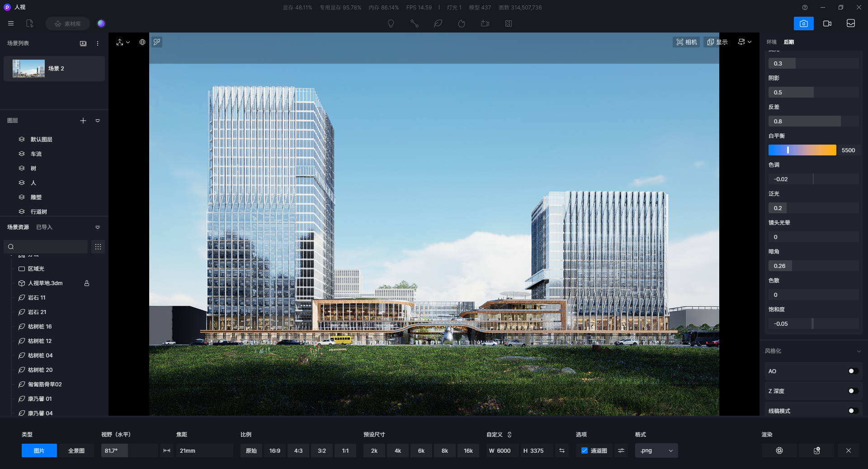The image size is (868, 469).
Task: Select the photo camera render mode
Action: (803, 23)
